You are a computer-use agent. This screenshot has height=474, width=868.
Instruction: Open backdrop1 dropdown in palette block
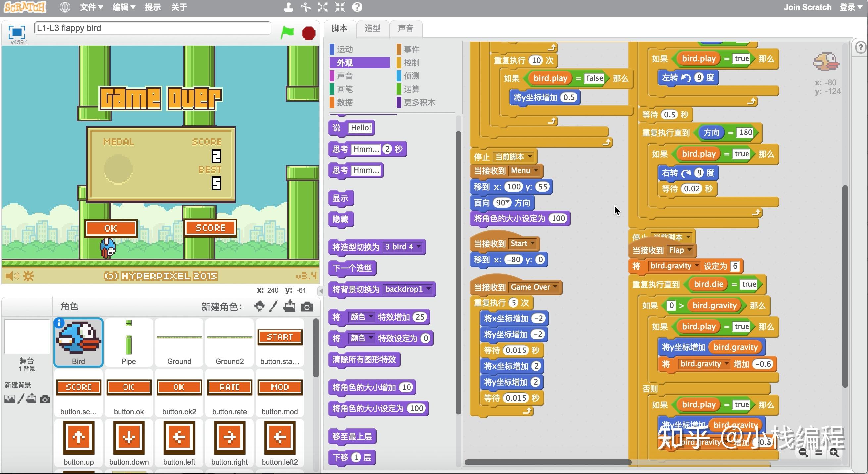(408, 289)
